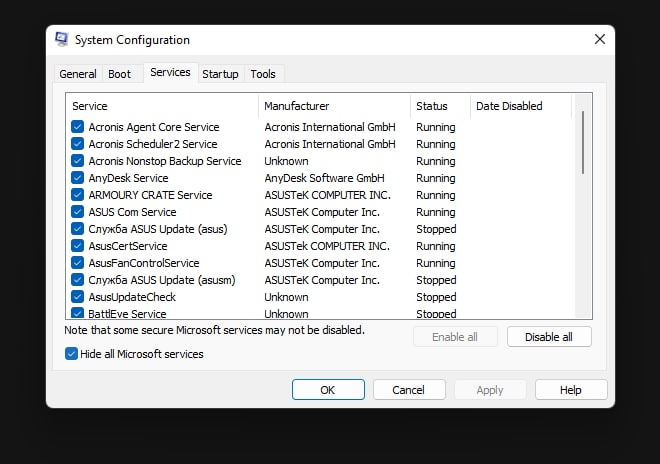
Task: Click the Cancel button
Action: pos(409,389)
